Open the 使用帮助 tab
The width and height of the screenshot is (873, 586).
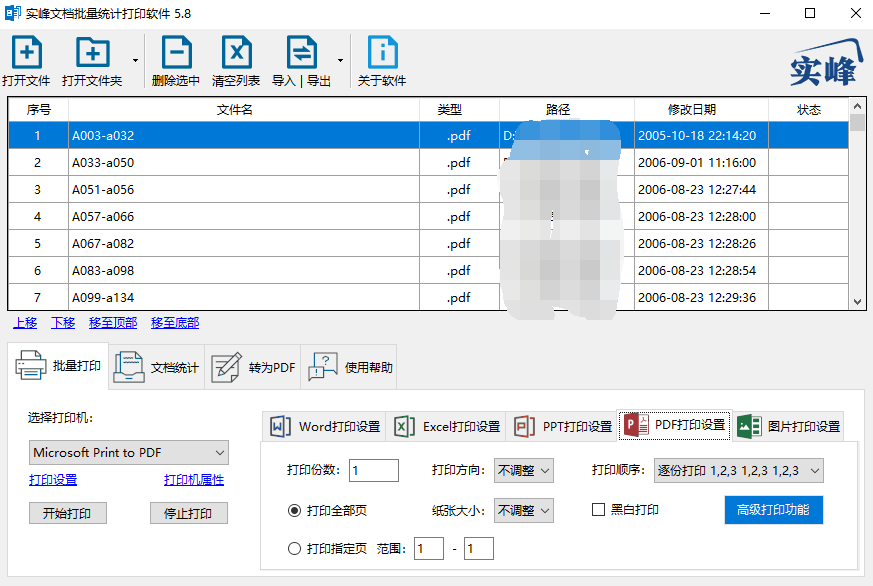(x=349, y=367)
